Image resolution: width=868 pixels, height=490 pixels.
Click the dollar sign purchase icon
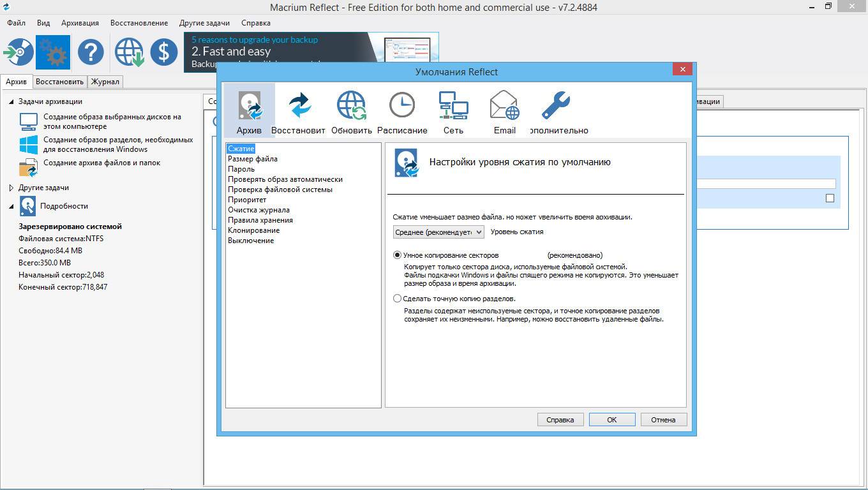(x=164, y=52)
